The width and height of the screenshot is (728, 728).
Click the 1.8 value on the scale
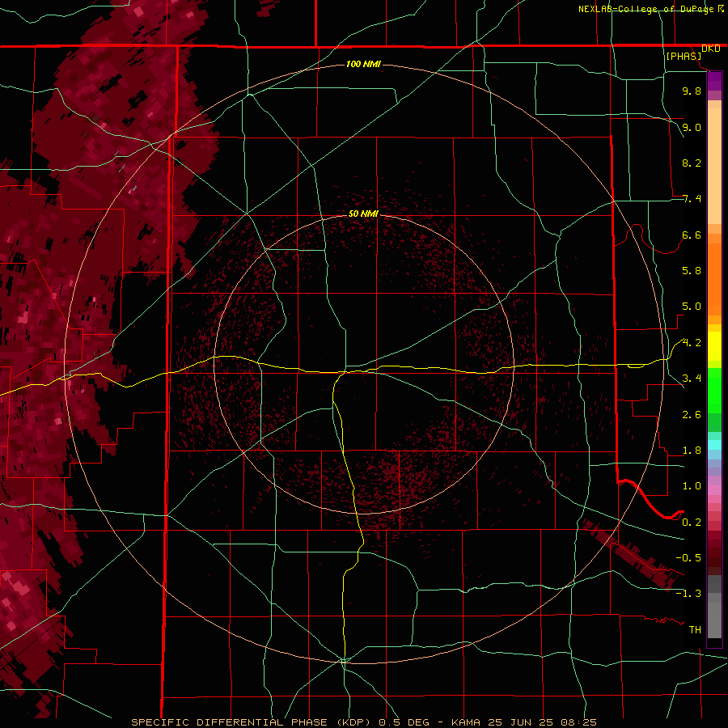tap(692, 451)
